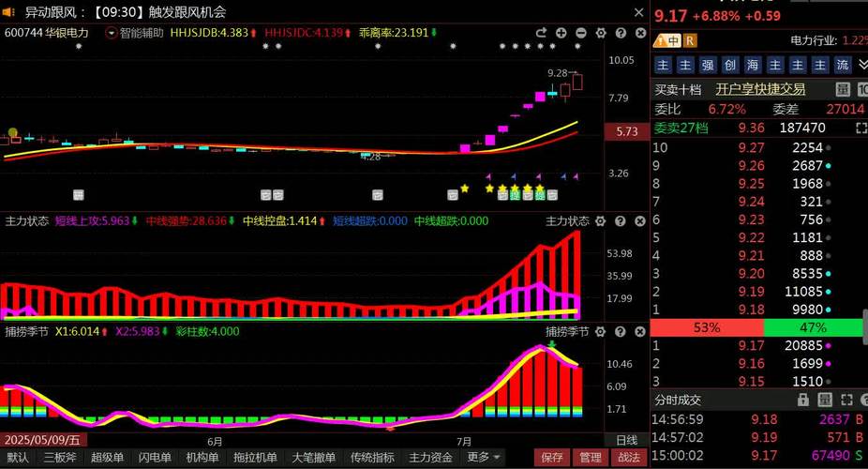
Task: Toggle the 量 button in the 买卖十档 header
Action: (x=842, y=90)
